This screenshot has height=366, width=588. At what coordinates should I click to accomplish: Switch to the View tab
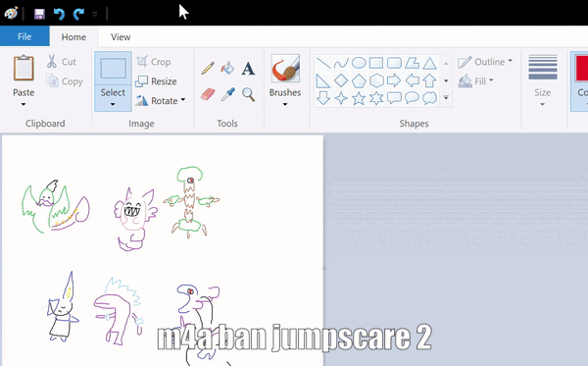point(121,36)
